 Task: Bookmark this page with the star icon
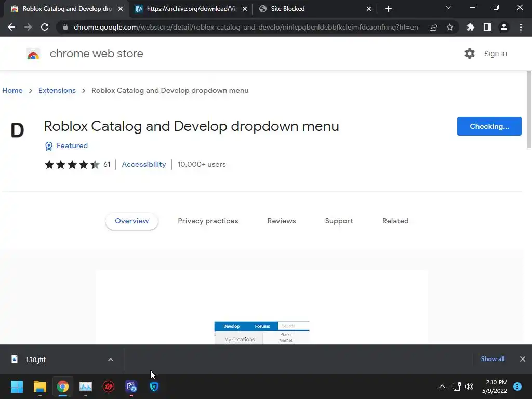(450, 27)
